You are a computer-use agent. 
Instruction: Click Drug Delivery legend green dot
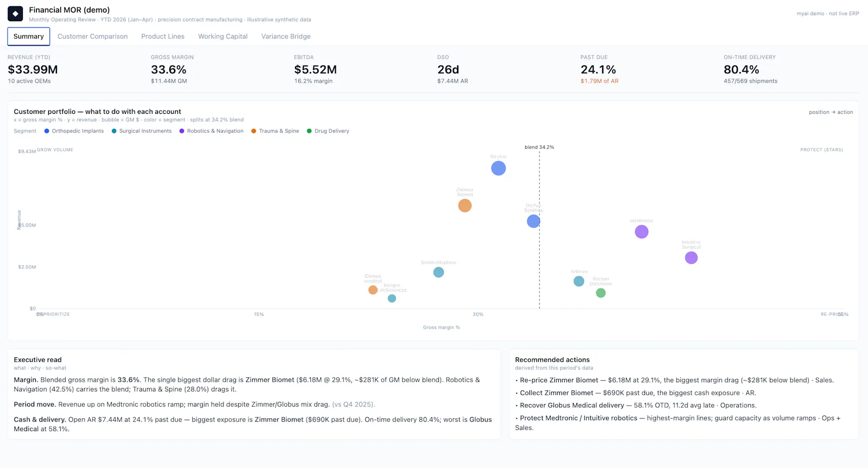309,131
